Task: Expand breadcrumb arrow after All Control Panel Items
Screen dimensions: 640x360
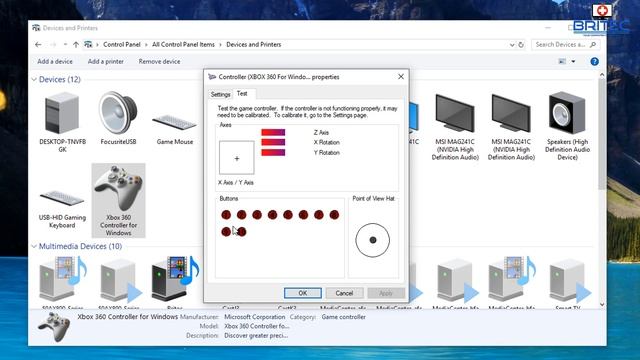Action: pyautogui.click(x=220, y=44)
